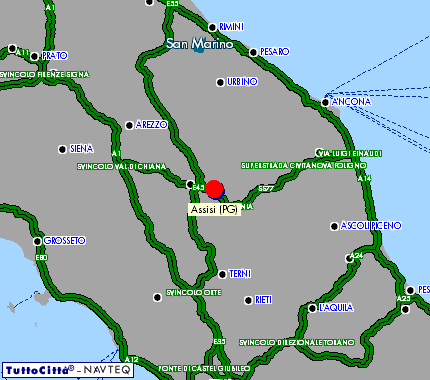Click the Svincolo Valdichiana junction label
430x380 pixels.
(x=122, y=166)
